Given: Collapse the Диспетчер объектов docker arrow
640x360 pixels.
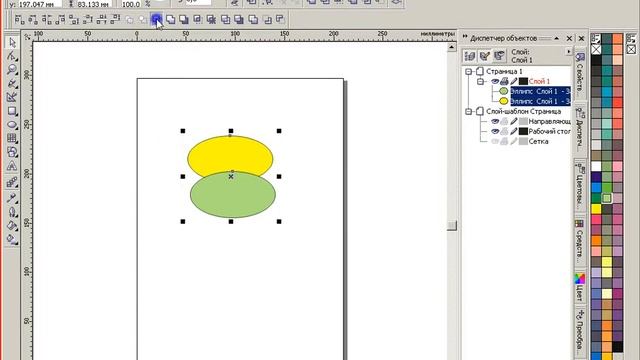Looking at the screenshot, I should (x=556, y=38).
